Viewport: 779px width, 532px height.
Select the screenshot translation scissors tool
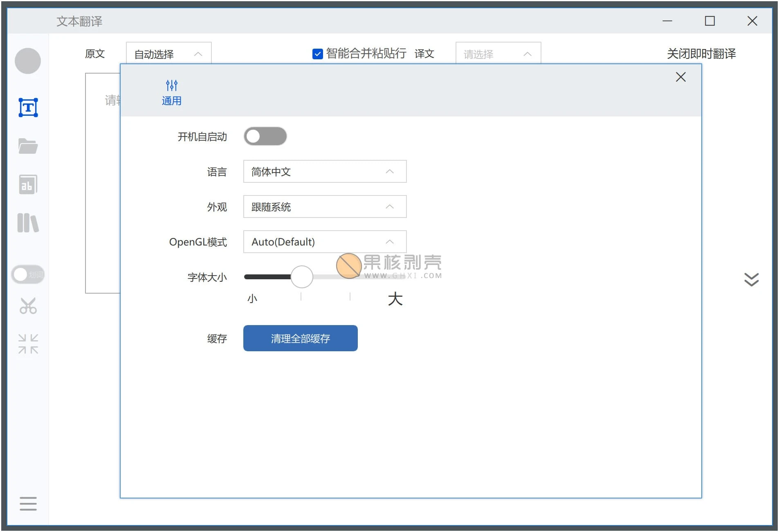[x=28, y=306]
